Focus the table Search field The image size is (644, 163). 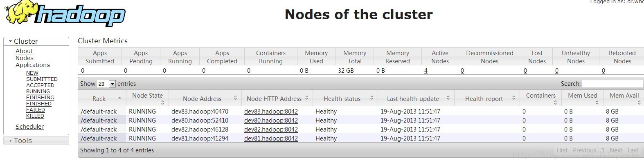613,84
